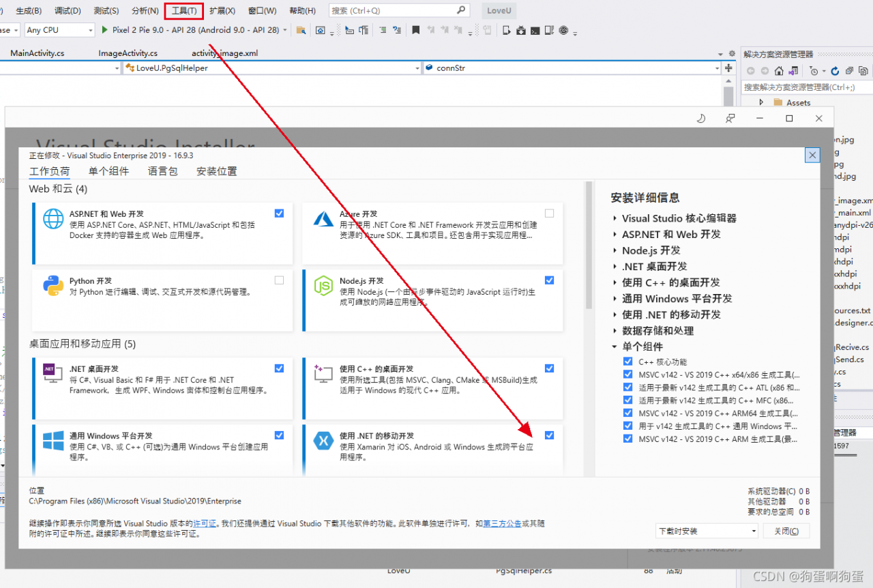873x588 pixels.
Task: Click the 搜索 (Ctrl+Q) search box
Action: point(400,10)
